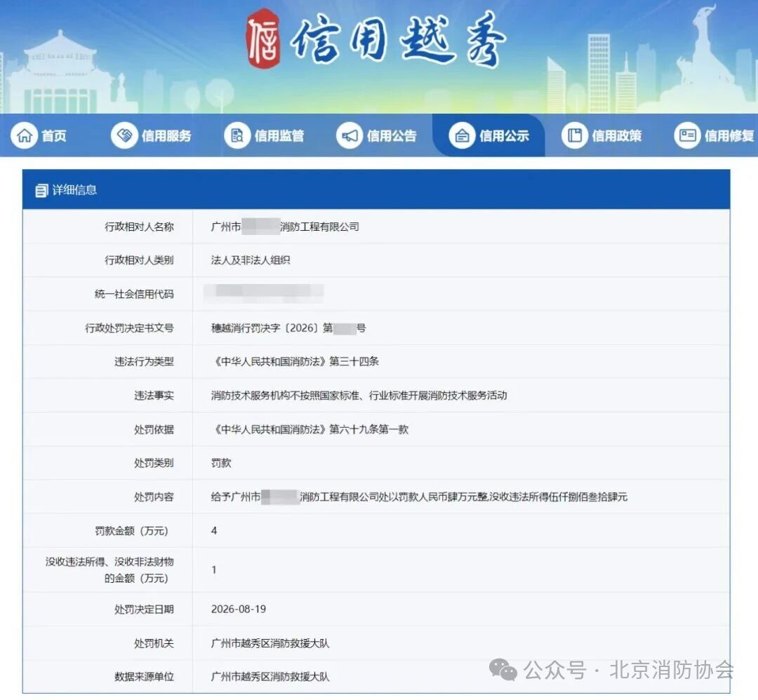The width and height of the screenshot is (758, 700).
Task: Click the 处罚内容 penalty description text
Action: click(x=419, y=497)
